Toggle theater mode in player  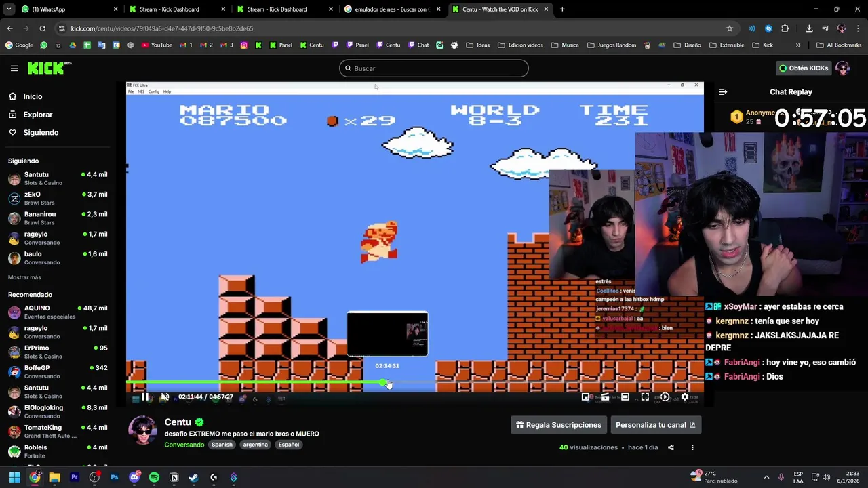pos(625,397)
